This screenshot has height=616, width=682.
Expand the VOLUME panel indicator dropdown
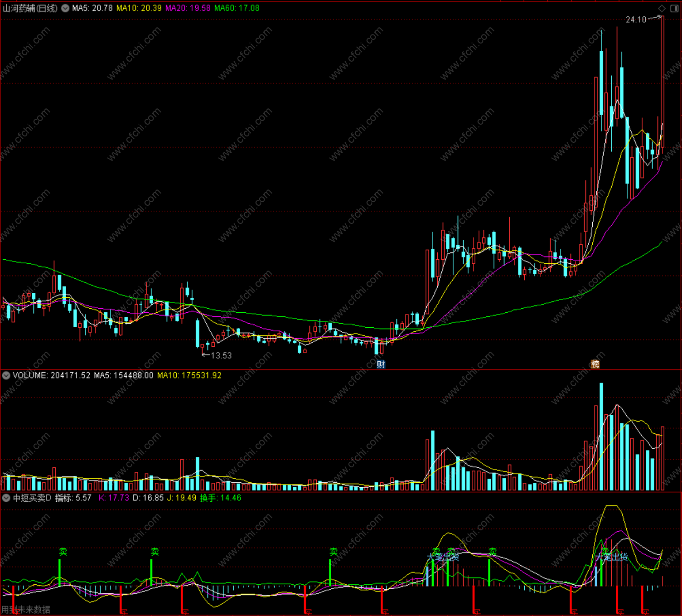point(6,375)
